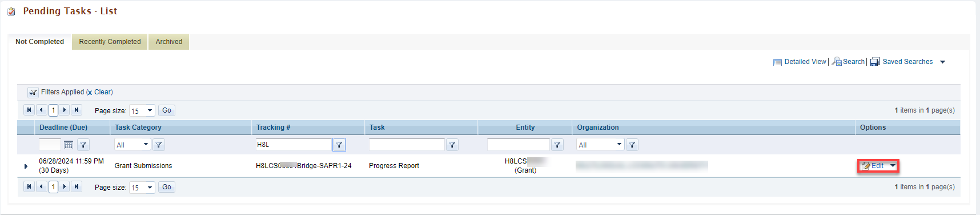Click the bottom Go button
Viewport: 980px width, 215px height.
pyautogui.click(x=167, y=187)
